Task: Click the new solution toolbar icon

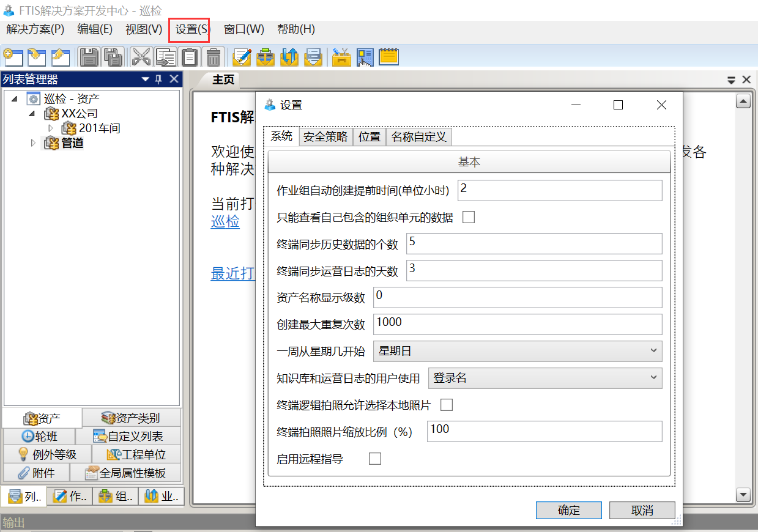Action: (13, 57)
